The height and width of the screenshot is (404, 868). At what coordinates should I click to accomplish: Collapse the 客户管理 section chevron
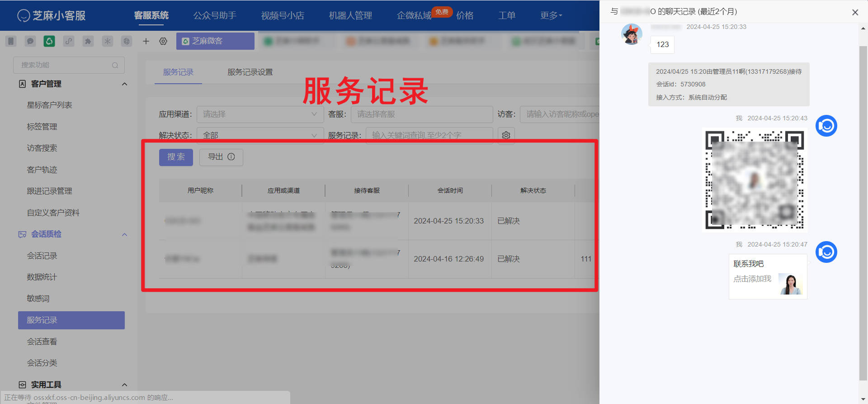pyautogui.click(x=124, y=84)
